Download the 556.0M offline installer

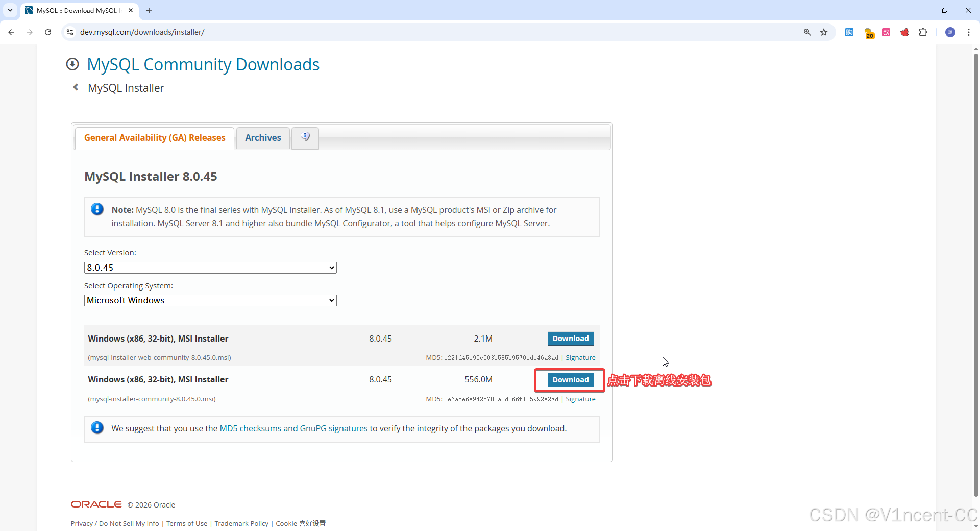click(x=571, y=380)
